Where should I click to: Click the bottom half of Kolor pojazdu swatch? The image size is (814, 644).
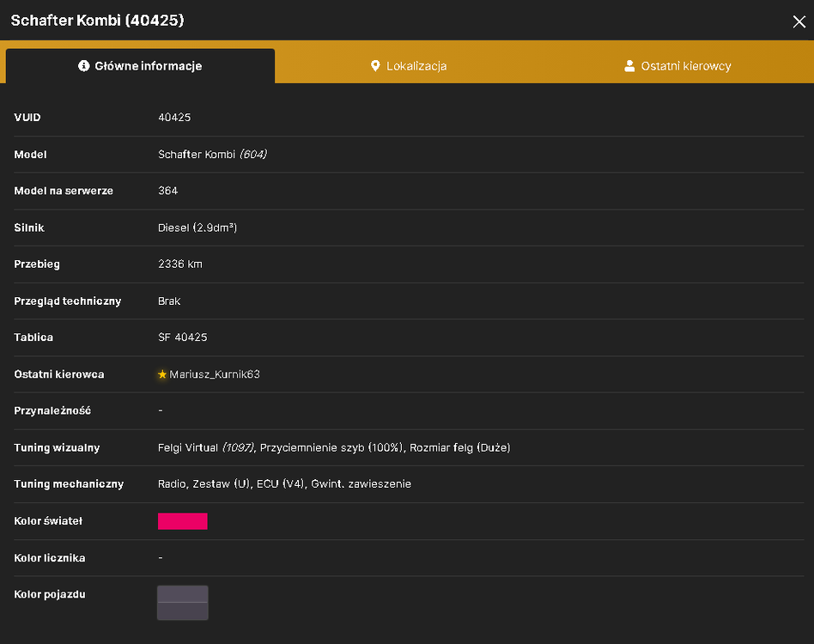[x=183, y=611]
